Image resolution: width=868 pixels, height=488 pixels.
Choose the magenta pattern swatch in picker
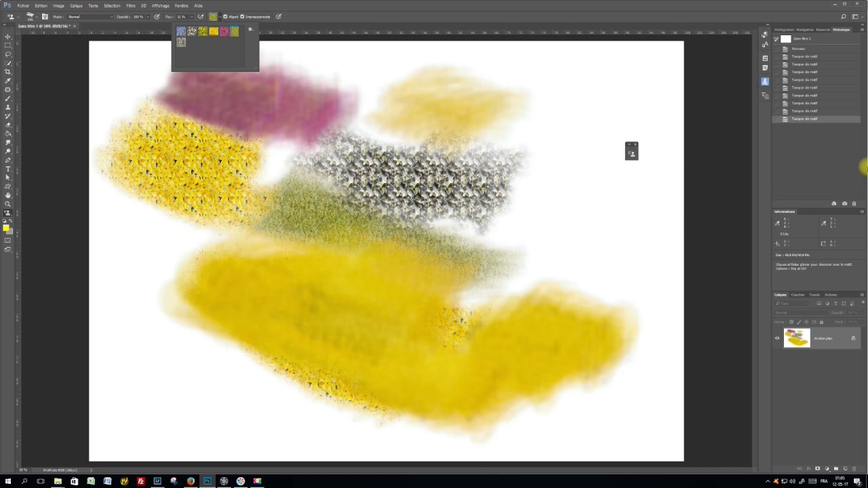point(224,31)
